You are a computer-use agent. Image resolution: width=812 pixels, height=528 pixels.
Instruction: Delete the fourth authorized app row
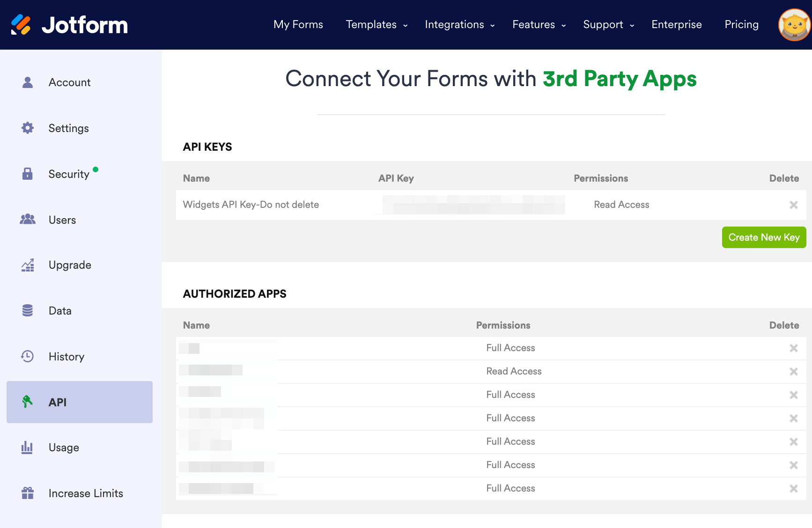pos(793,418)
